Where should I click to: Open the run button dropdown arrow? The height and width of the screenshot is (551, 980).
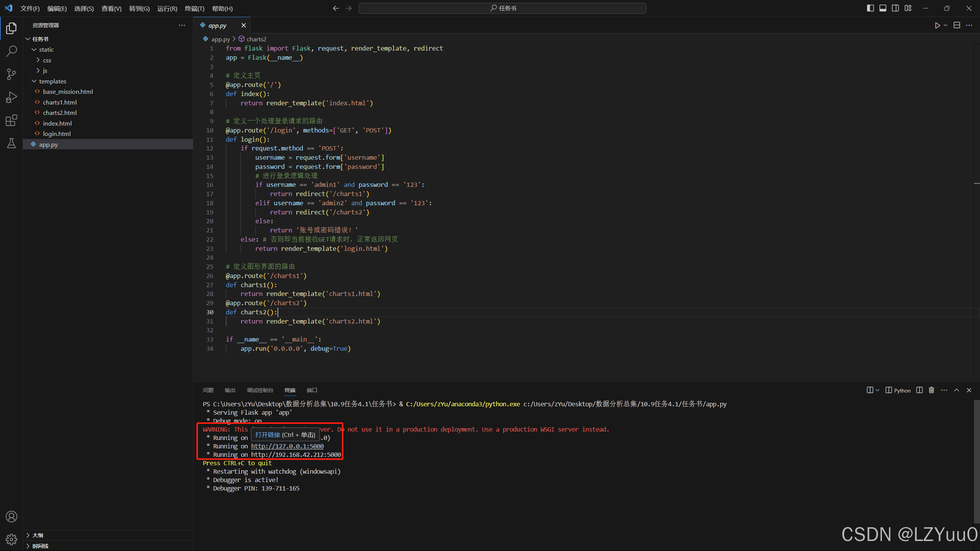click(x=946, y=25)
